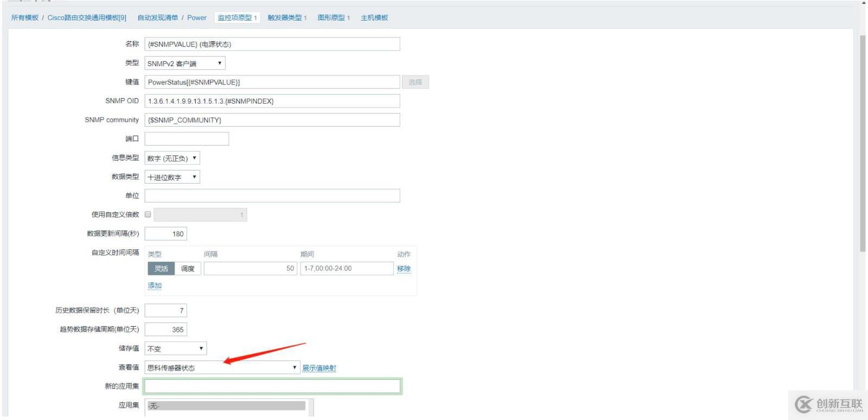
Task: Select the 灵活 interval type toggle
Action: pyautogui.click(x=161, y=269)
